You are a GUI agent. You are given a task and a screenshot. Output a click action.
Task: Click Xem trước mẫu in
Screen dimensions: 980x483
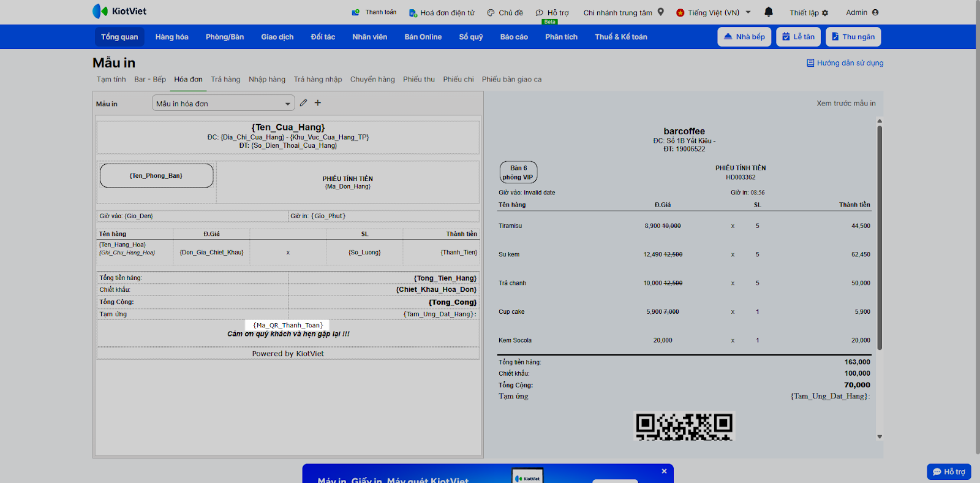(x=846, y=103)
